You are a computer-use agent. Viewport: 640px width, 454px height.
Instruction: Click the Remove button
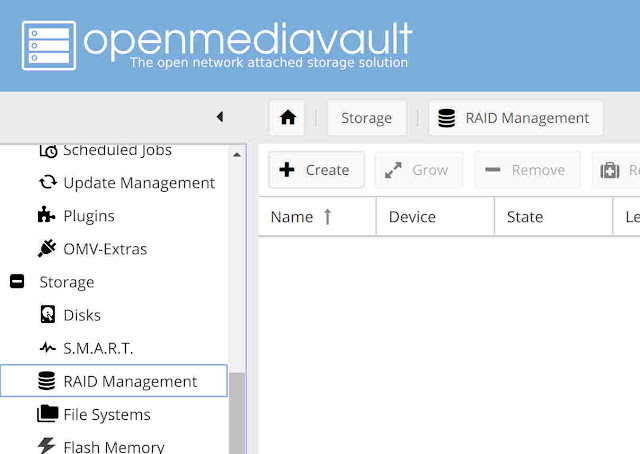[x=527, y=170]
